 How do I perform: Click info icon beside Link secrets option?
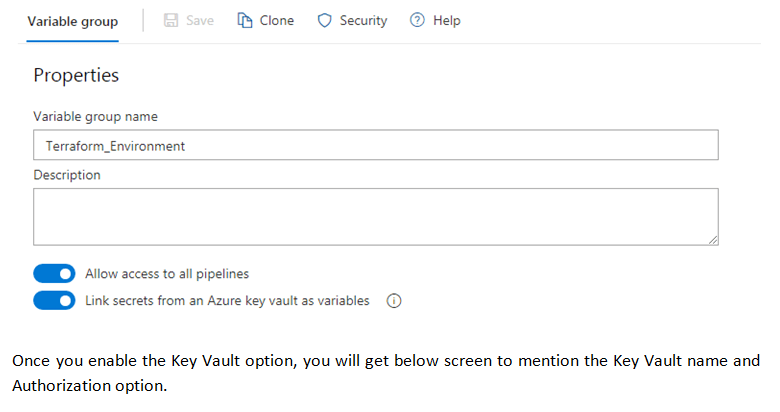[393, 301]
